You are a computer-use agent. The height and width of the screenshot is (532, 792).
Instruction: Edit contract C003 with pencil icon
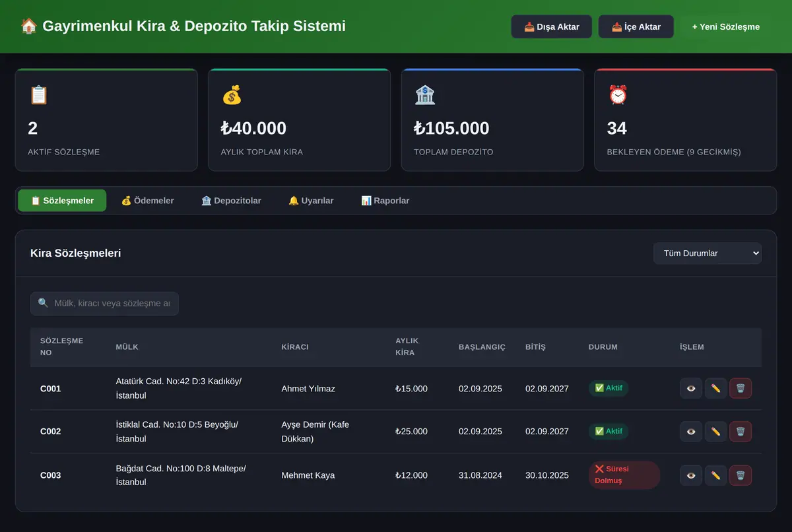click(716, 475)
